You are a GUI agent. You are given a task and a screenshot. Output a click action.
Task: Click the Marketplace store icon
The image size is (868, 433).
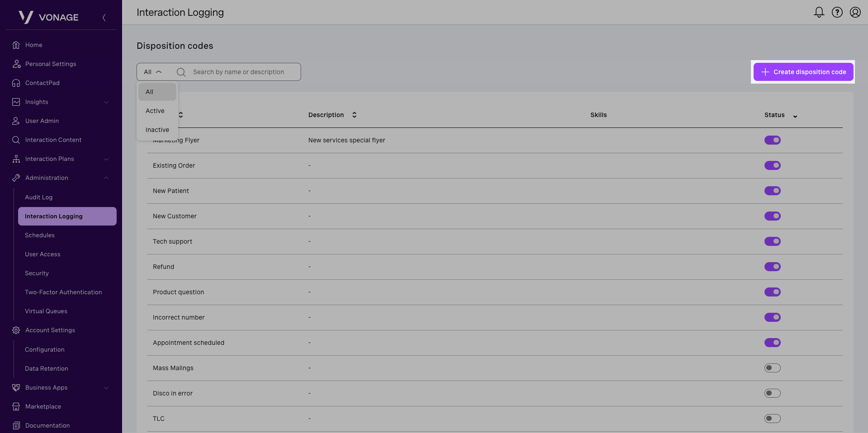pos(16,406)
